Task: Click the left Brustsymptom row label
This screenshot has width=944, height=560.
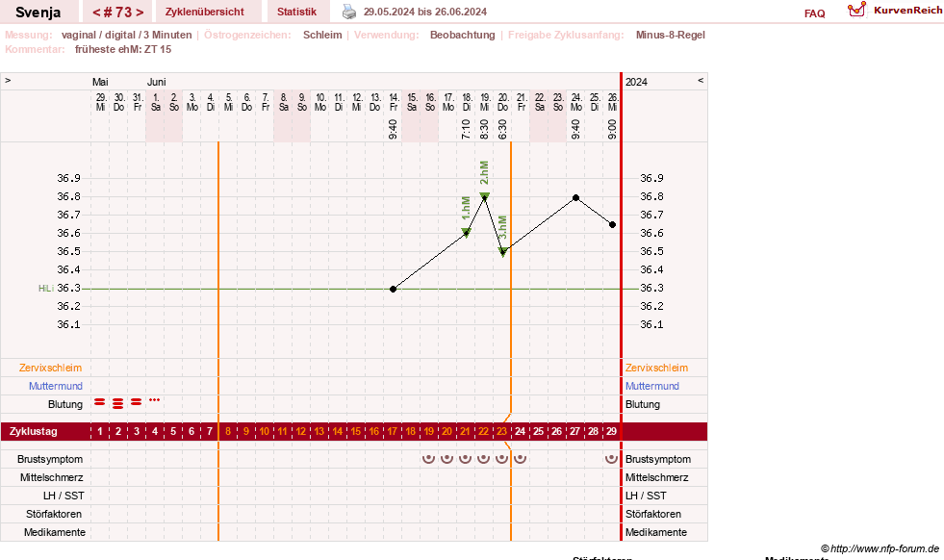Action: pyautogui.click(x=50, y=459)
